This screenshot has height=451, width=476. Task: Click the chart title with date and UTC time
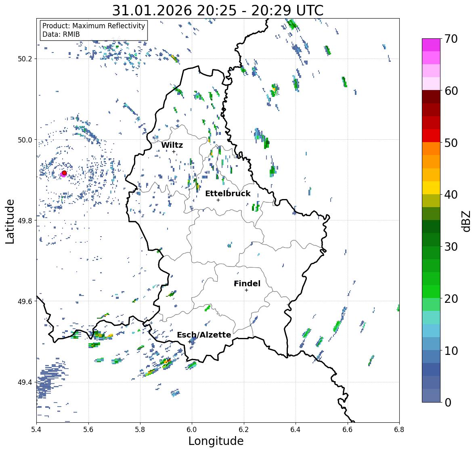coord(218,10)
